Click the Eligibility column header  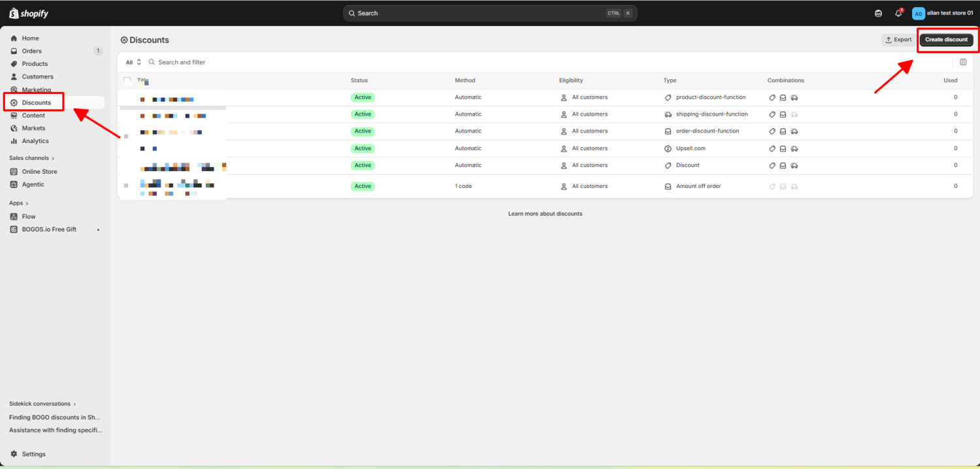[571, 80]
